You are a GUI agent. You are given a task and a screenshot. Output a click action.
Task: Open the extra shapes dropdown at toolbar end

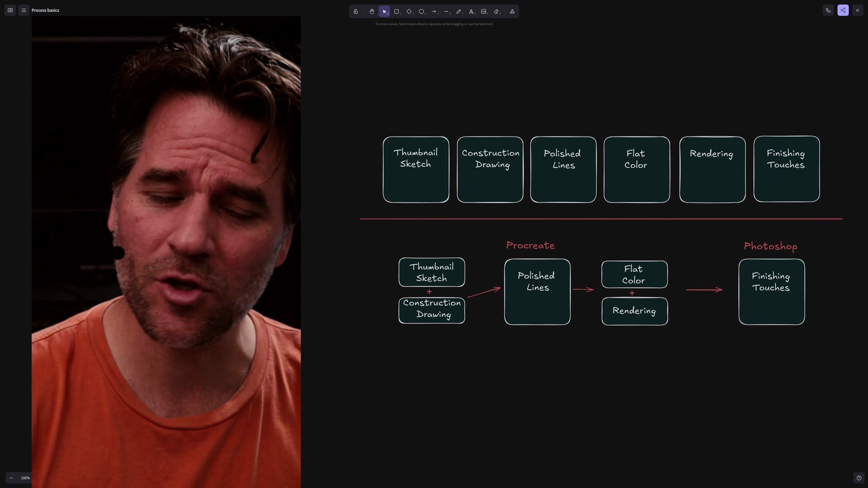(511, 11)
